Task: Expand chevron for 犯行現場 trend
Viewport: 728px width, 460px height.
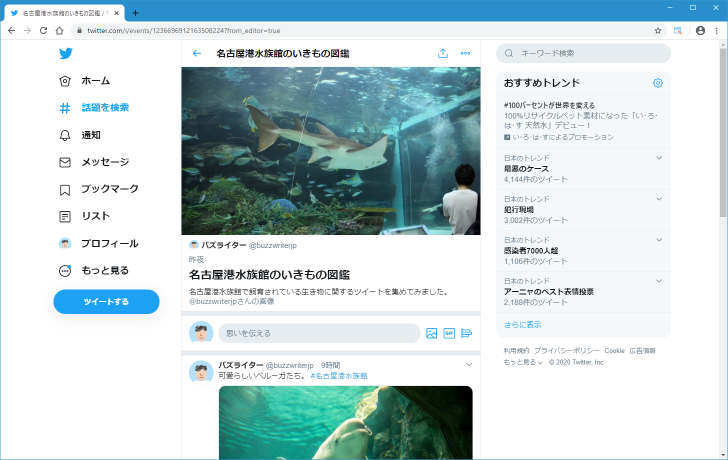Action: coord(659,199)
